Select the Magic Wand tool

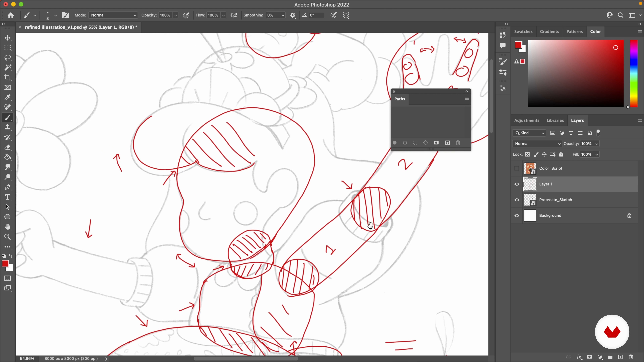[x=8, y=68]
